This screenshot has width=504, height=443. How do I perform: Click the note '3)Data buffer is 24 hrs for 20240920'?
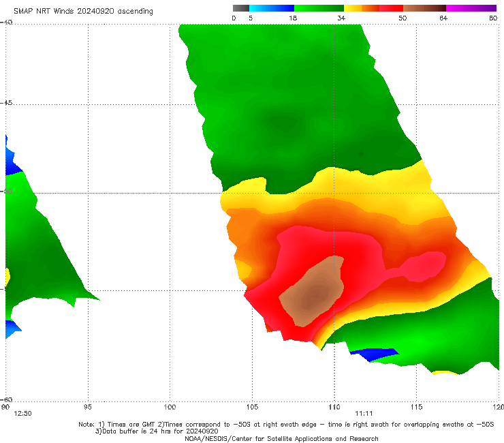[157, 431]
